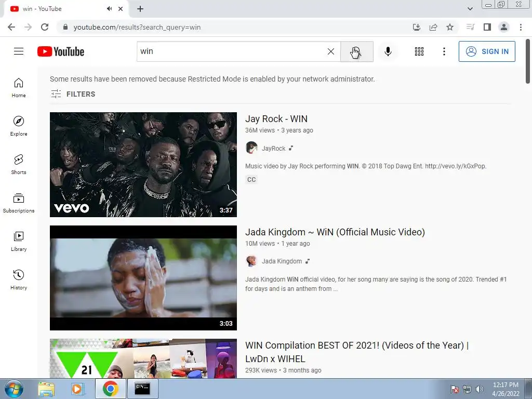Image resolution: width=532 pixels, height=399 pixels.
Task: Start voice search with microphone icon
Action: point(388,51)
